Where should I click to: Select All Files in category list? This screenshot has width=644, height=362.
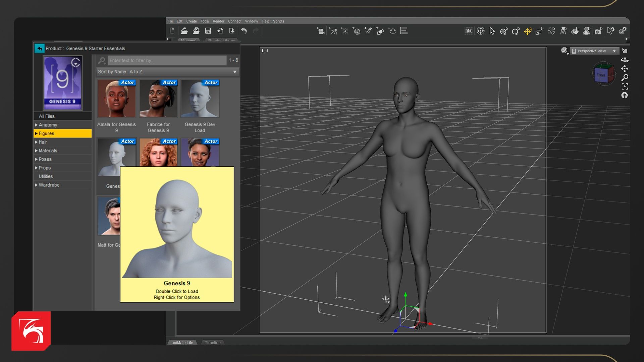[x=62, y=116]
